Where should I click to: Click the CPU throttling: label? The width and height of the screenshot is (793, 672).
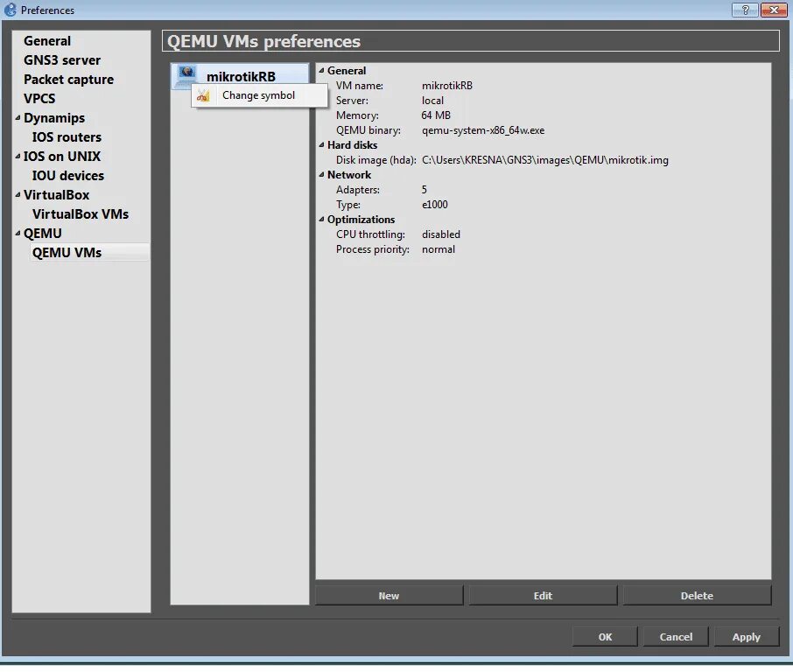click(x=370, y=234)
